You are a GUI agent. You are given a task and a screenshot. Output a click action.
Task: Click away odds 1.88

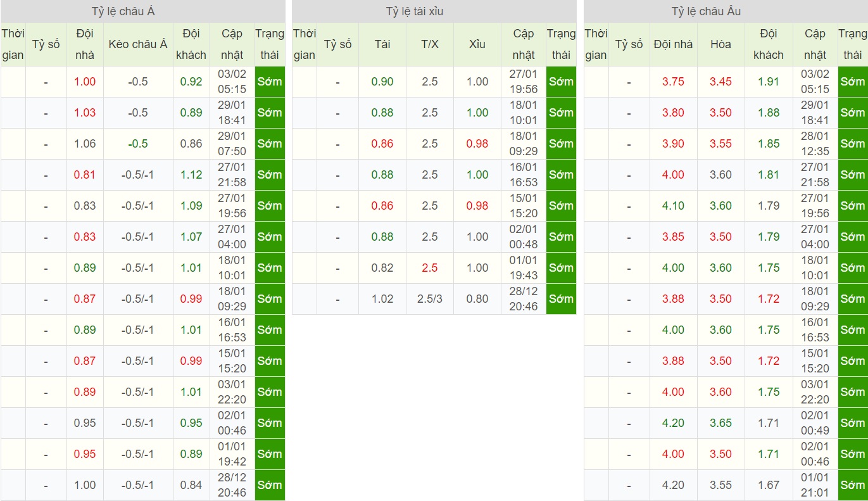[x=769, y=113]
